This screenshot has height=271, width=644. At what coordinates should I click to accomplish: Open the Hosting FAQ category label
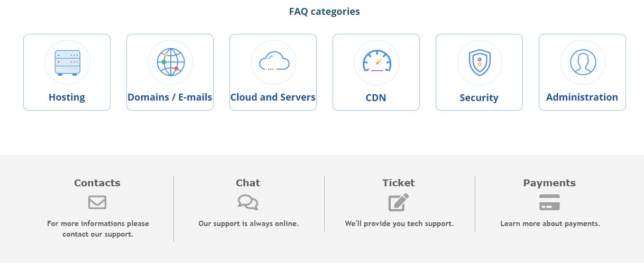67,97
